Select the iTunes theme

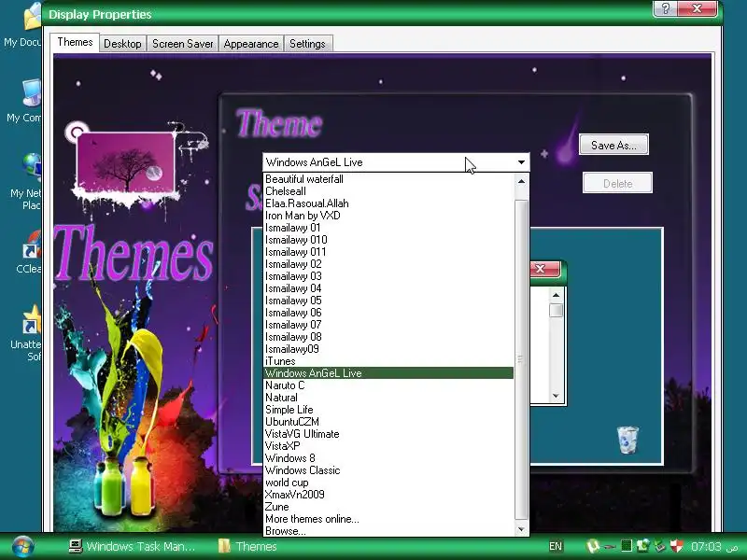388,361
